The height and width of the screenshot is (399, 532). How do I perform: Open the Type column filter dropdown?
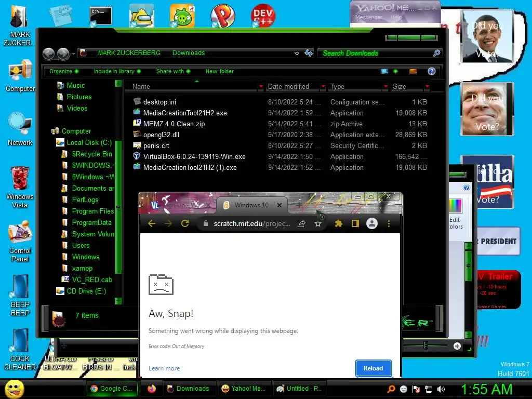coord(385,87)
